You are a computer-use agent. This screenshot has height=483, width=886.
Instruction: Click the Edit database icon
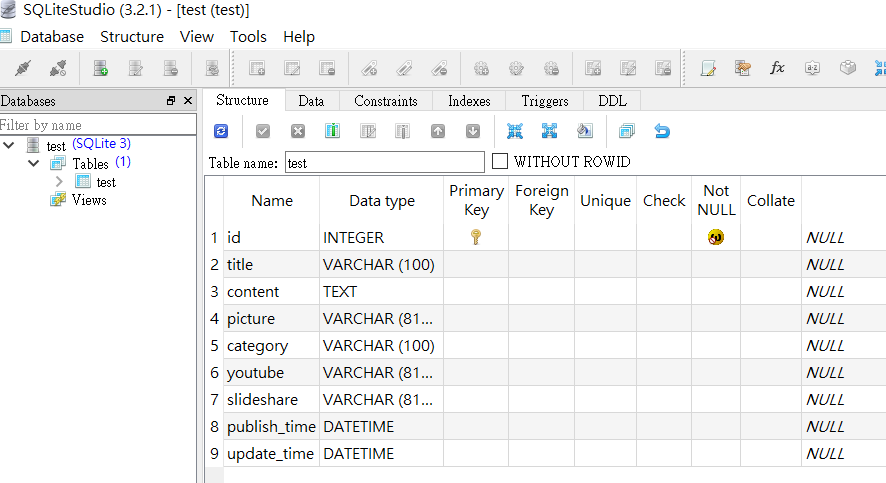click(x=136, y=68)
